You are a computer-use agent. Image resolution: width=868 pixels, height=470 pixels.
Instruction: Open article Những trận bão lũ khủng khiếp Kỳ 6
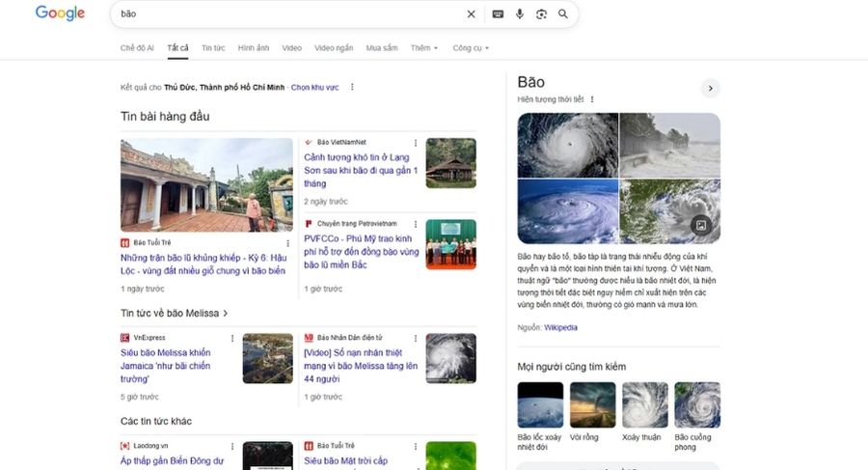[203, 264]
